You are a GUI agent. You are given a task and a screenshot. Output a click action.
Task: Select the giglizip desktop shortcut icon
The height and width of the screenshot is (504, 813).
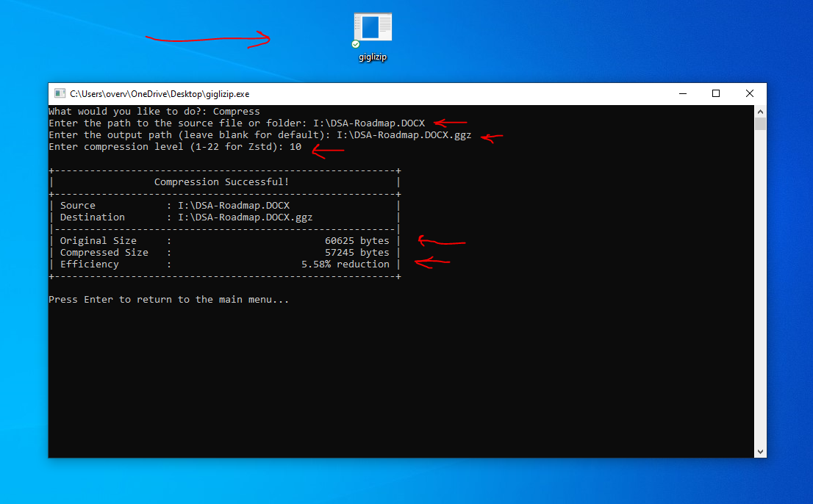tap(372, 29)
